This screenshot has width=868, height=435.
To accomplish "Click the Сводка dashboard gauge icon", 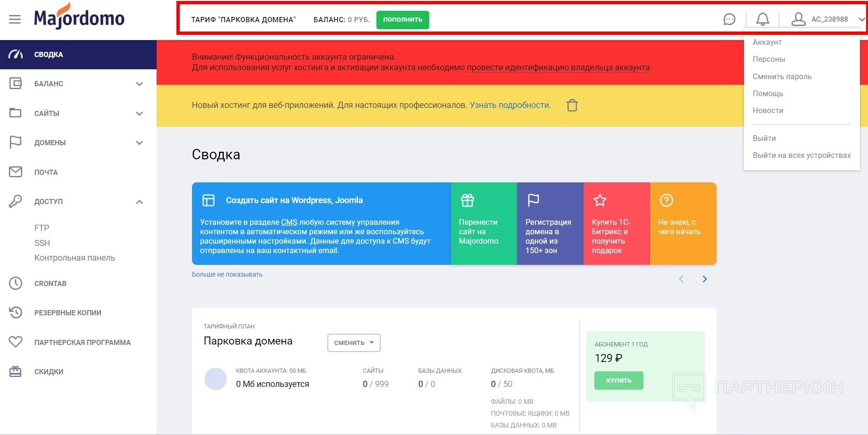I will tap(16, 55).
